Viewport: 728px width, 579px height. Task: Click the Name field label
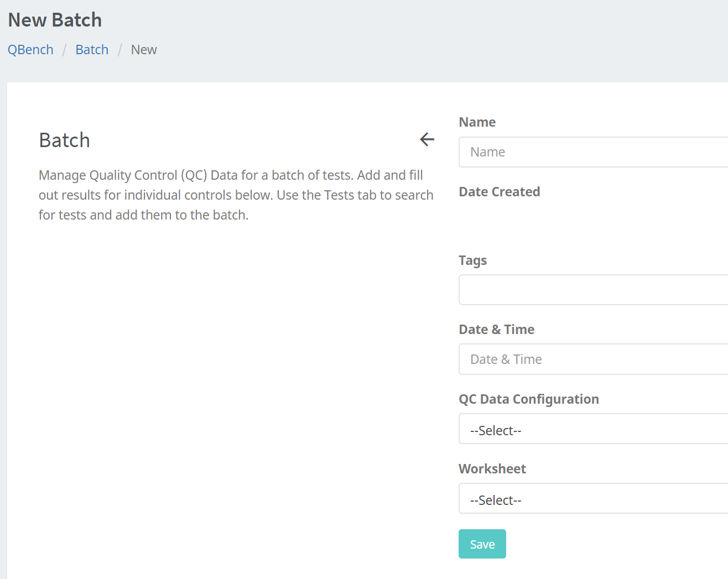click(477, 122)
